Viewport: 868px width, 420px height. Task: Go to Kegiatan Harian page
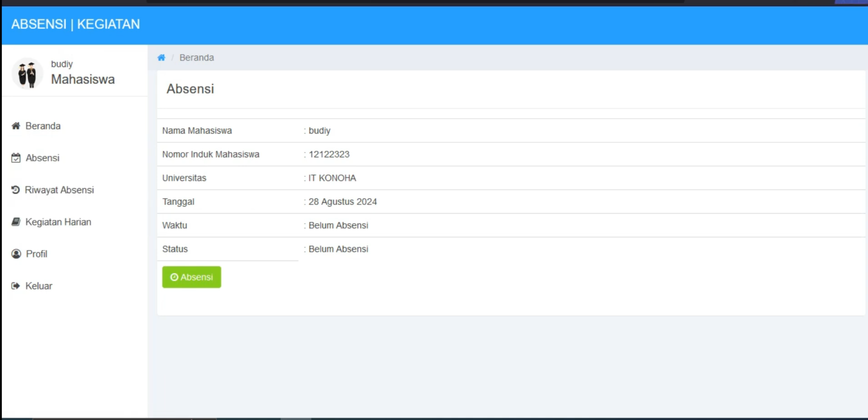51,222
